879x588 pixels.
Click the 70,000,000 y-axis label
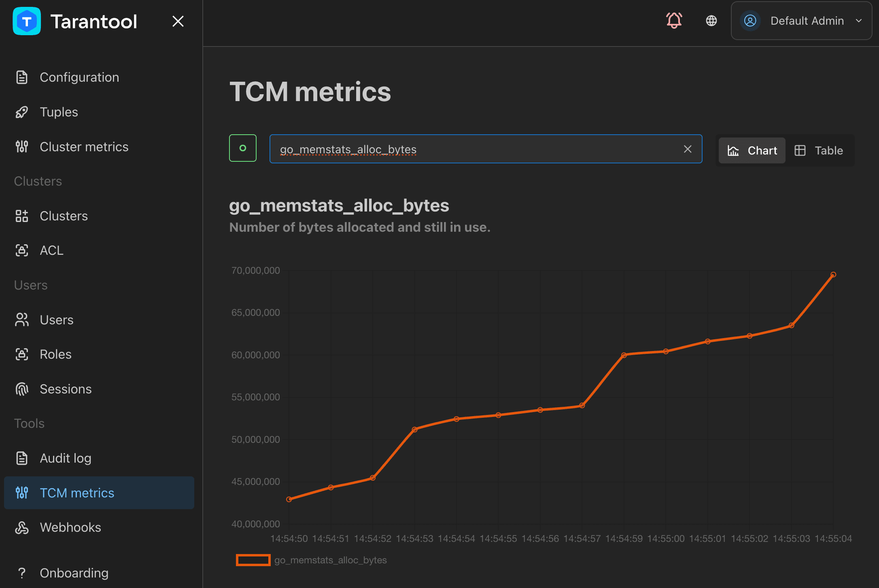coord(255,270)
